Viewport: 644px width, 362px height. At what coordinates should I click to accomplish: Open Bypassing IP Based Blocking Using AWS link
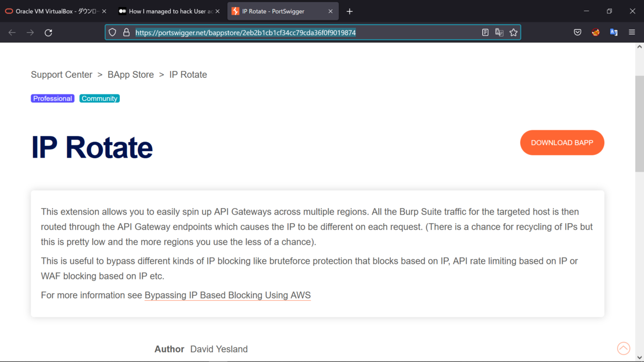pyautogui.click(x=228, y=295)
